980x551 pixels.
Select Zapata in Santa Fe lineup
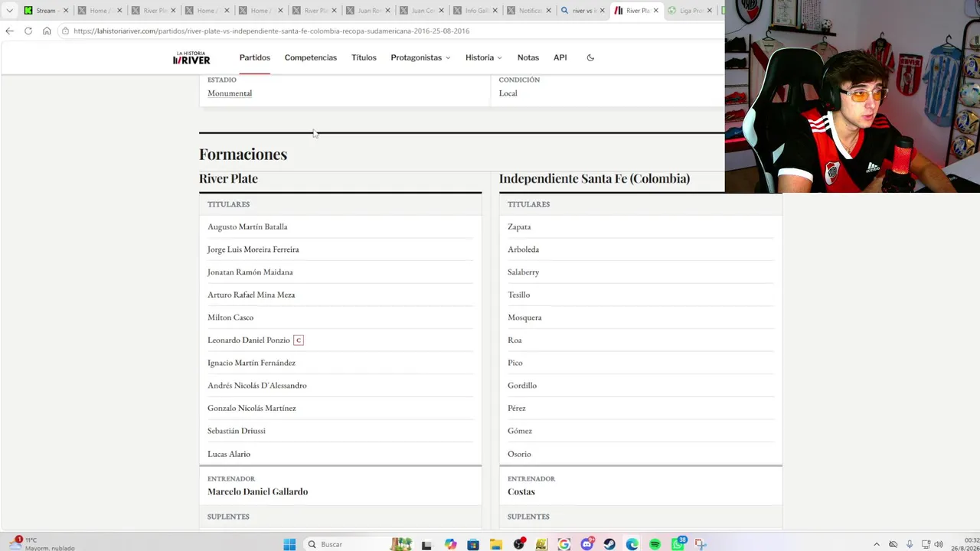click(x=519, y=227)
